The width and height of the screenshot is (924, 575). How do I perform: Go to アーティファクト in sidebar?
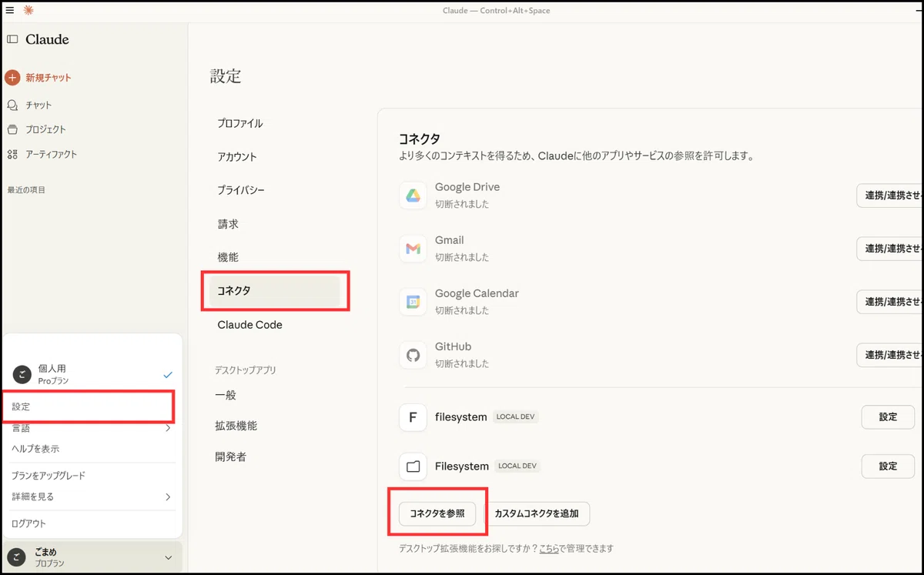point(52,154)
